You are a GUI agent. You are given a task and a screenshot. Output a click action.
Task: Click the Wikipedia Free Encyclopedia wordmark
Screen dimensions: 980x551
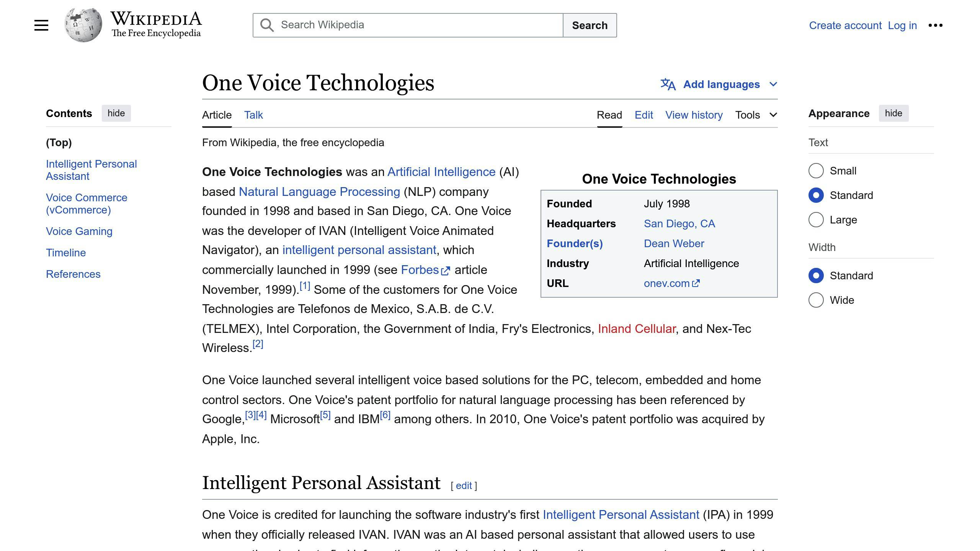click(x=156, y=24)
